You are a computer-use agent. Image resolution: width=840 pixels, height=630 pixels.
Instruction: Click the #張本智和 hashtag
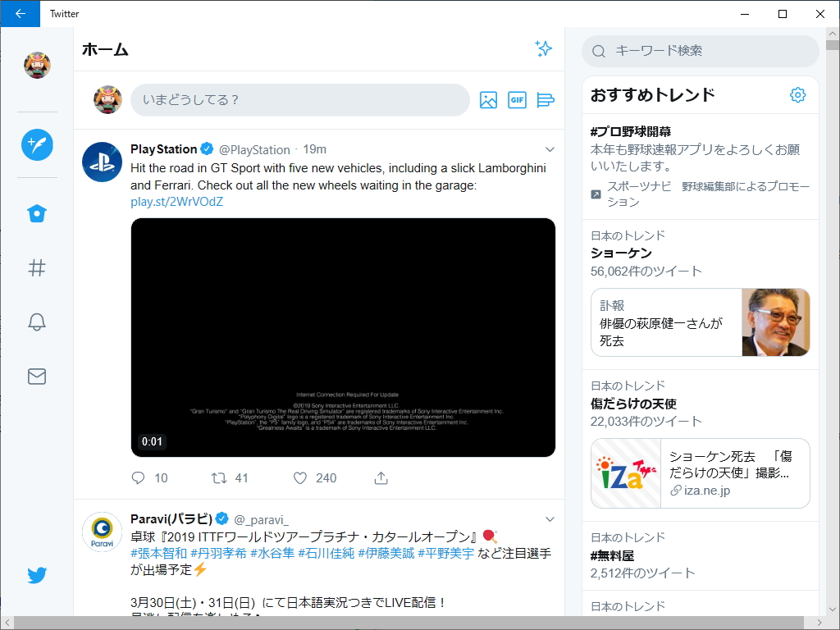coord(156,553)
